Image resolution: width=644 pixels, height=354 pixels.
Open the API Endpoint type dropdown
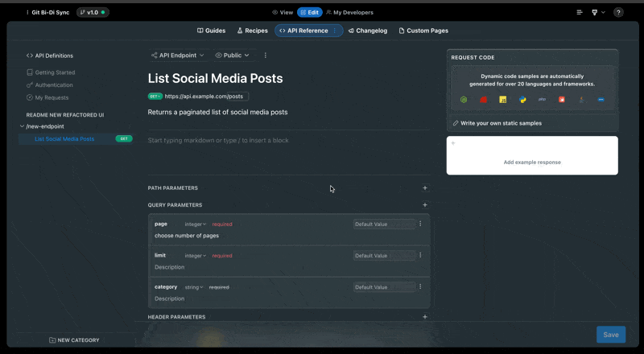pyautogui.click(x=177, y=55)
